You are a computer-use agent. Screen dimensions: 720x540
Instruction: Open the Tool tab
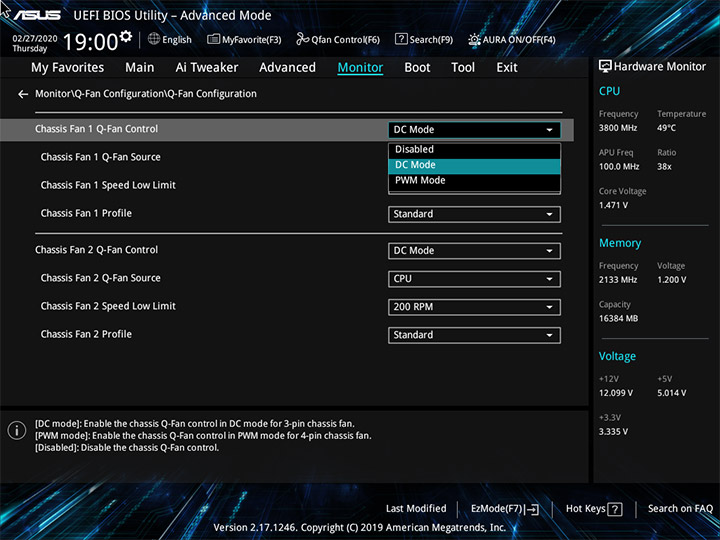[x=463, y=68]
